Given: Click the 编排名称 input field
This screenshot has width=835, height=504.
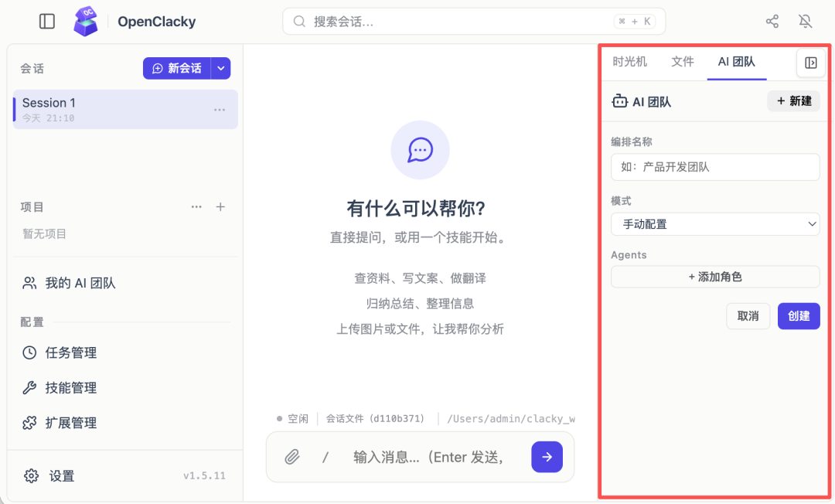Looking at the screenshot, I should pyautogui.click(x=715, y=167).
